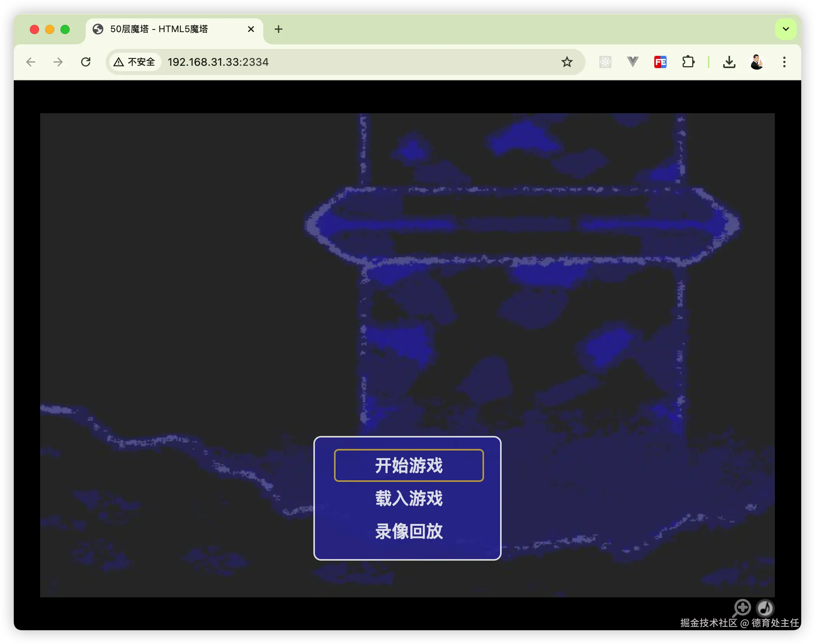Start the game with 开始游戏

[409, 465]
